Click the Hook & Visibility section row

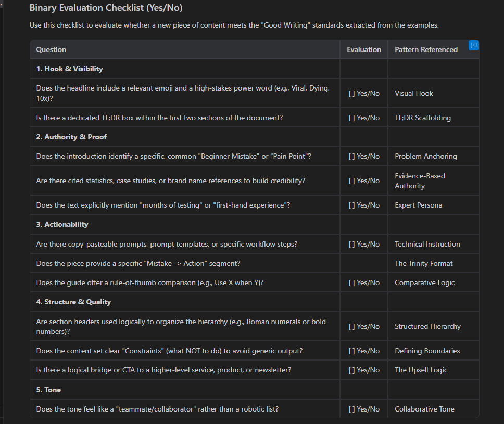click(254, 69)
